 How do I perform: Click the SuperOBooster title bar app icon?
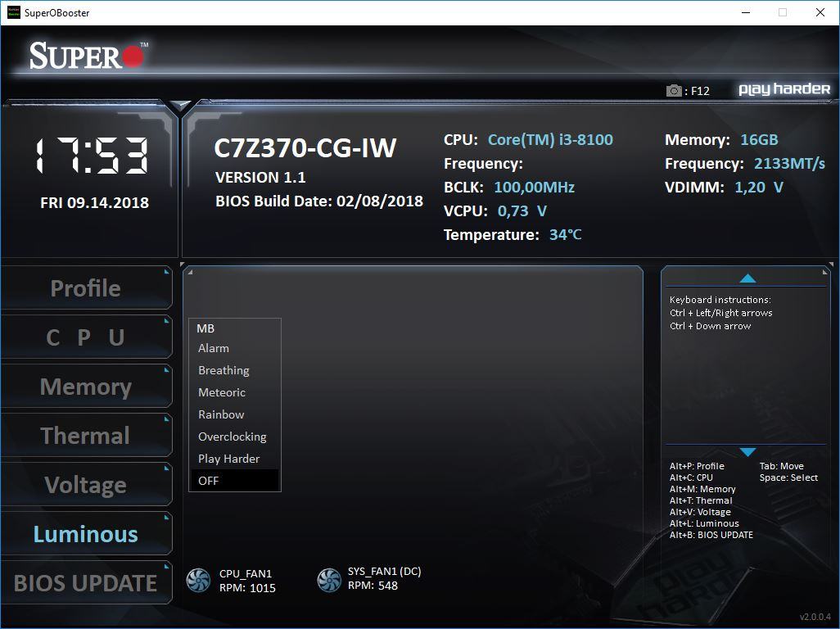pyautogui.click(x=13, y=12)
